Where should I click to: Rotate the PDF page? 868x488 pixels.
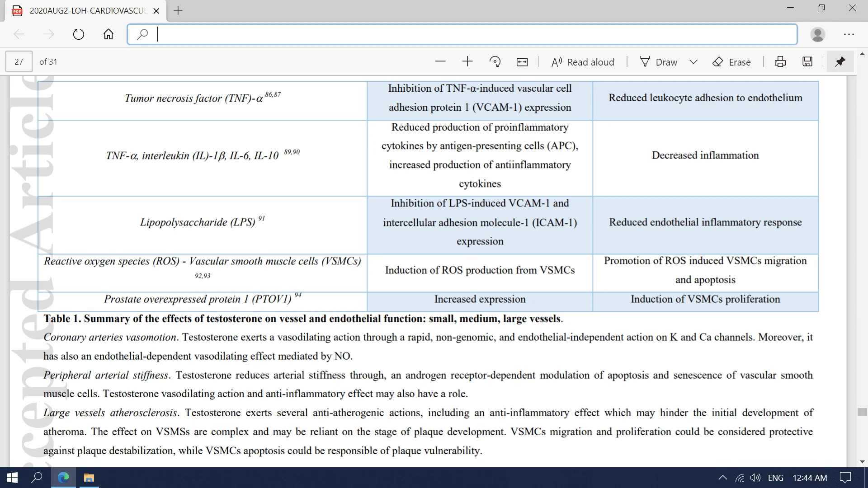[x=495, y=61]
